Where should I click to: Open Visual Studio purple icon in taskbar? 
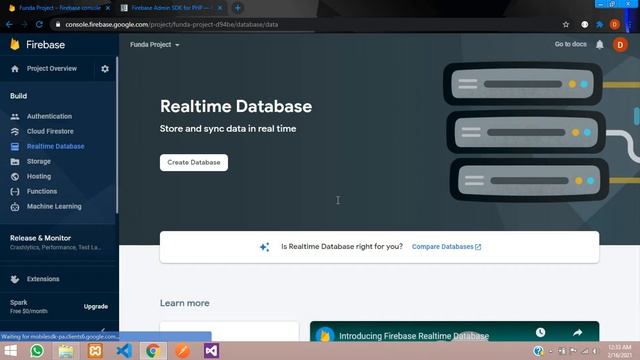tap(211, 351)
